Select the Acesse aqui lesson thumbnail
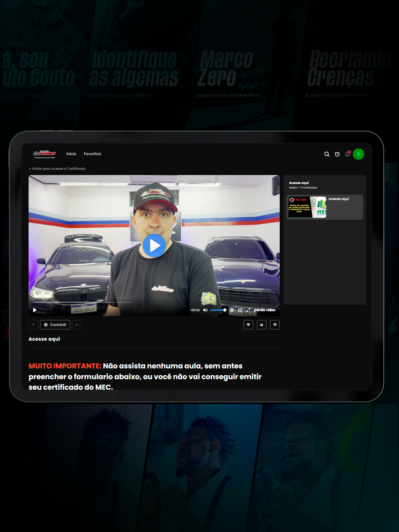The width and height of the screenshot is (399, 532). point(307,207)
